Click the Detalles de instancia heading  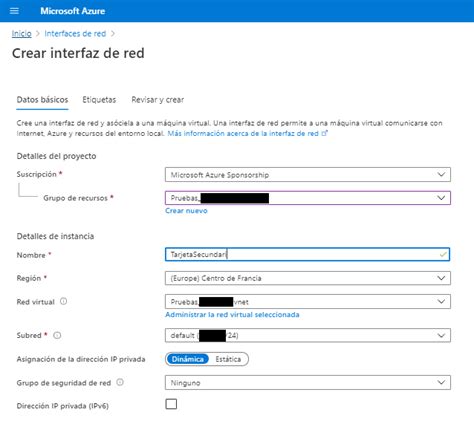55,236
